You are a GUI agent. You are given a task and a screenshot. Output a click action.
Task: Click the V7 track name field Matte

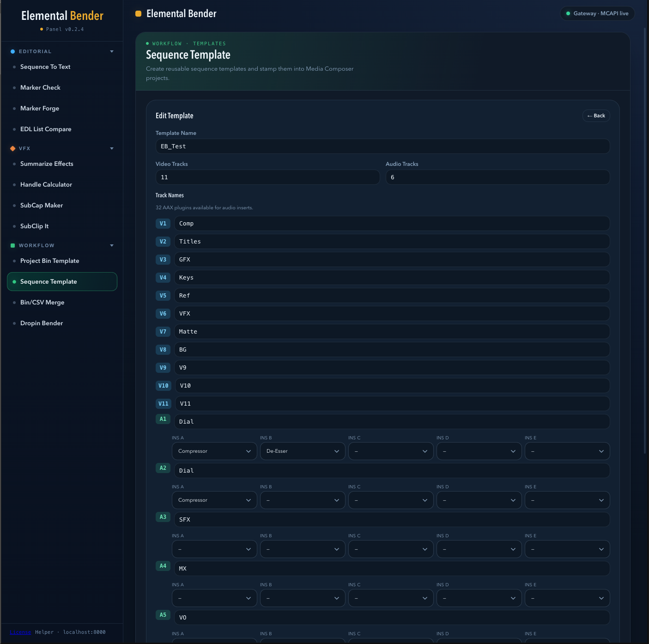392,332
